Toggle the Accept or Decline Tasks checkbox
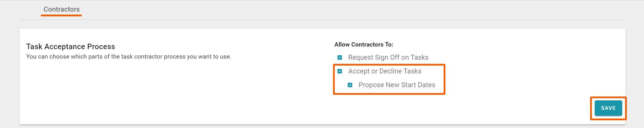Viewport: 644px width, 128px height. click(x=340, y=71)
